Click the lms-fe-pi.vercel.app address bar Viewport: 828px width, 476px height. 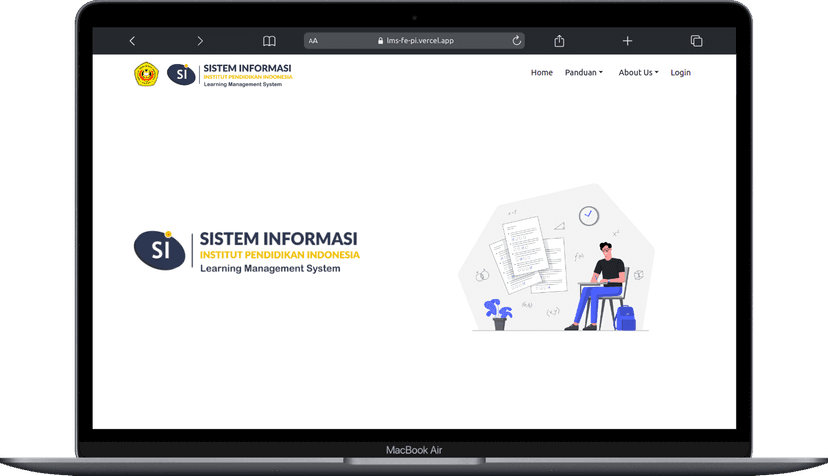[414, 41]
